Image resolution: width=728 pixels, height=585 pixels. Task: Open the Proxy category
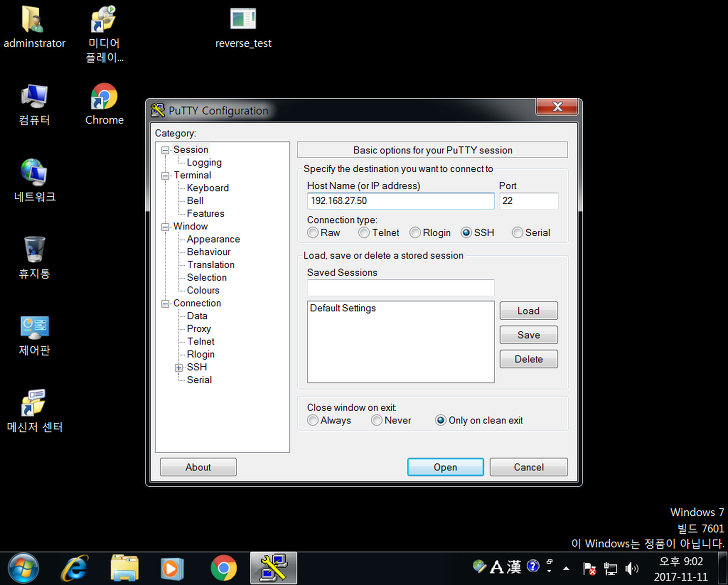199,329
